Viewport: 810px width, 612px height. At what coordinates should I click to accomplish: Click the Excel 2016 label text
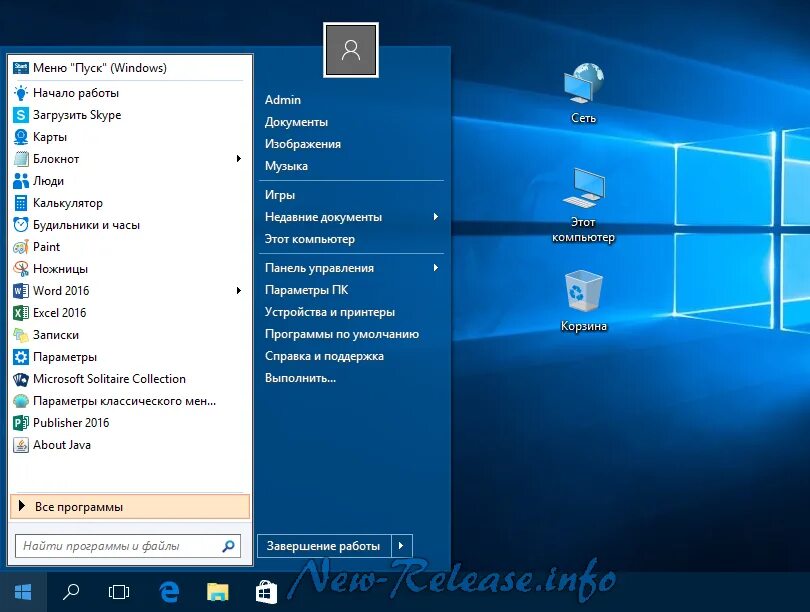coord(60,312)
